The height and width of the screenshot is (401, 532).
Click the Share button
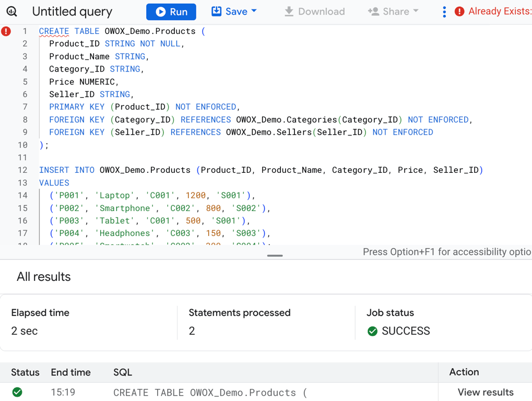pos(388,11)
